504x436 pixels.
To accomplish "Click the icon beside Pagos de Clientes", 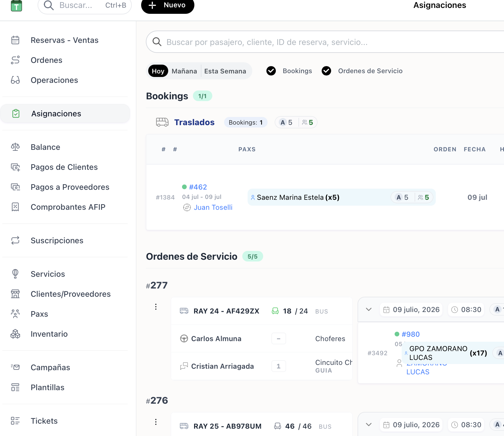I will [x=15, y=167].
